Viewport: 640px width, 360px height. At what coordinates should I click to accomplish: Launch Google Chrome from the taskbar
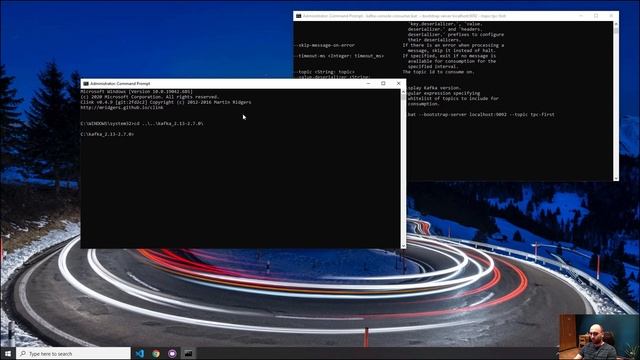tap(156, 353)
